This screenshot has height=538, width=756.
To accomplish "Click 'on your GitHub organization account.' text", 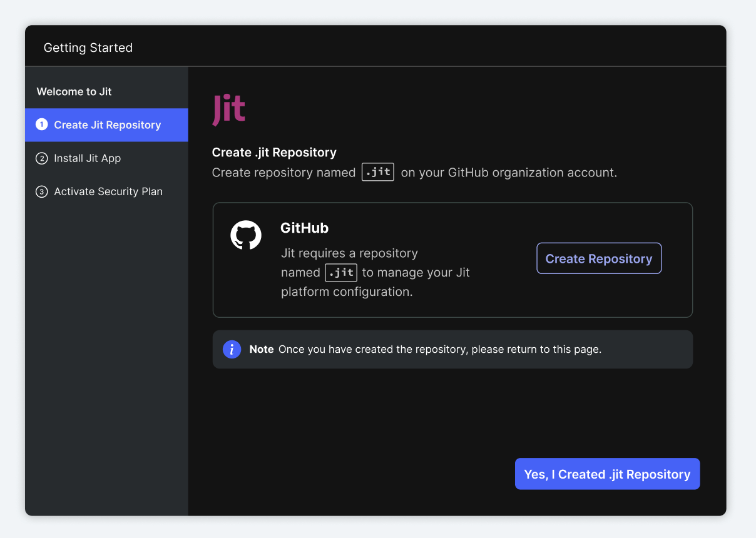I will pyautogui.click(x=509, y=173).
